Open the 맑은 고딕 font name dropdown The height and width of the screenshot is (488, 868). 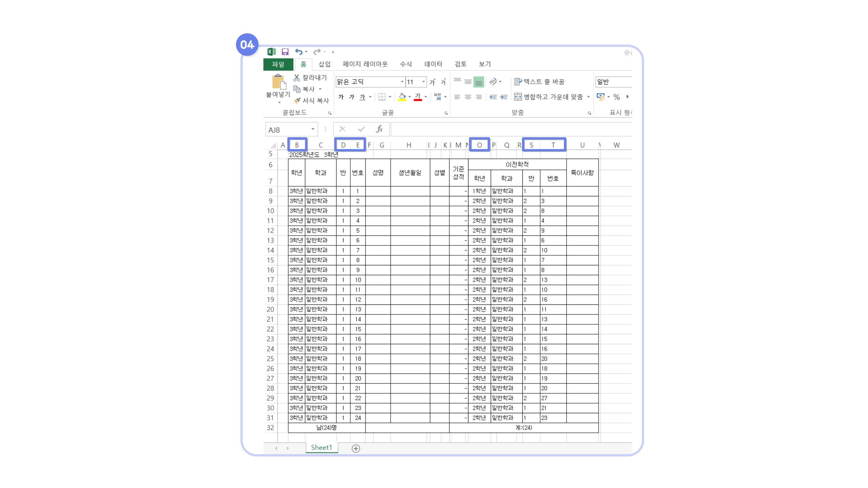(x=402, y=82)
